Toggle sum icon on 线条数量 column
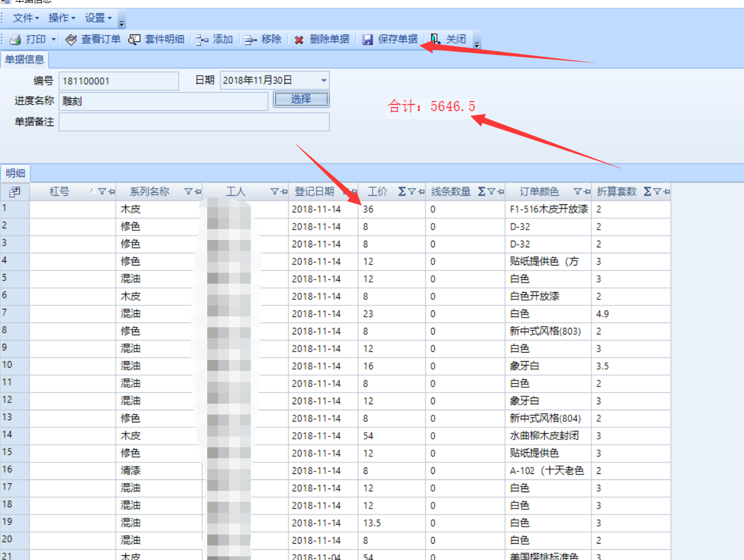Screen dimensions: 744x560 click(482, 192)
